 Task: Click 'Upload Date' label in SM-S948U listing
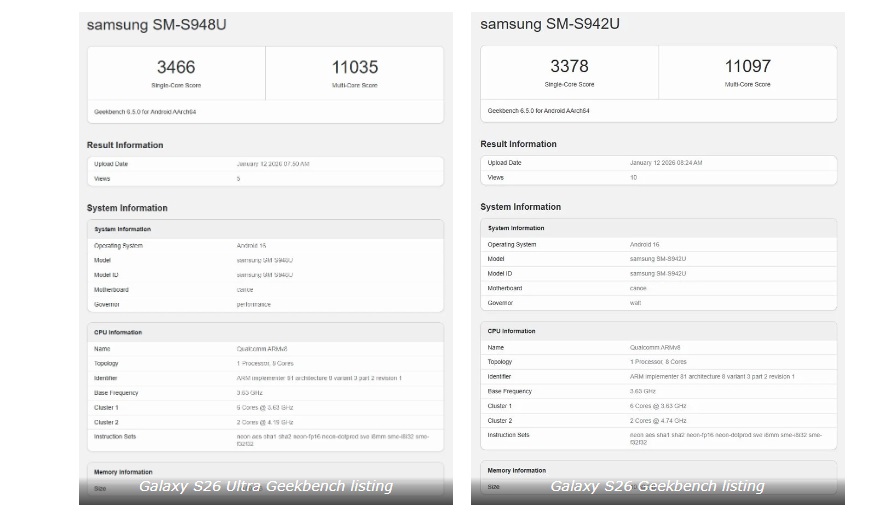pos(111,164)
